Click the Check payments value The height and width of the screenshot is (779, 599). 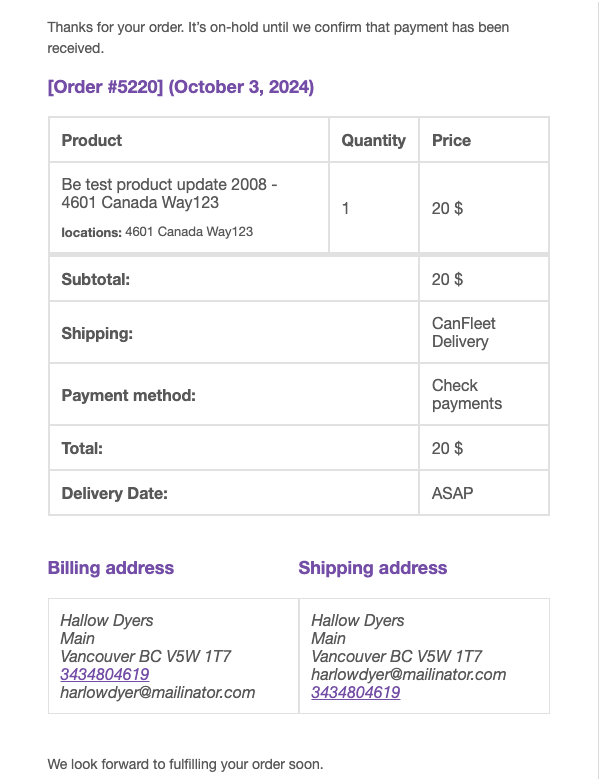pos(467,394)
